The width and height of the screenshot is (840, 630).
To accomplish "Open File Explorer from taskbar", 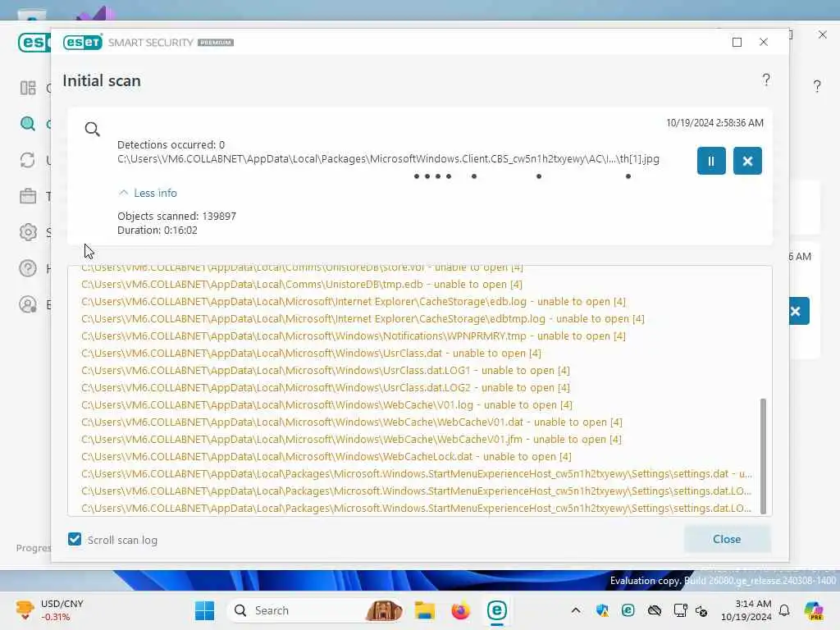I will coord(425,610).
